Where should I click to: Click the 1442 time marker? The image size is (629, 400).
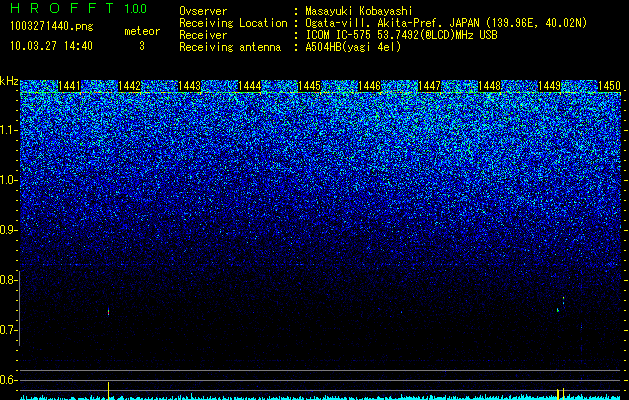pos(130,86)
